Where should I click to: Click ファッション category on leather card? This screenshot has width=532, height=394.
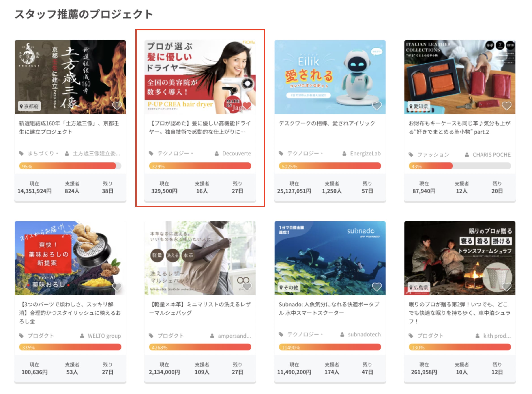433,155
